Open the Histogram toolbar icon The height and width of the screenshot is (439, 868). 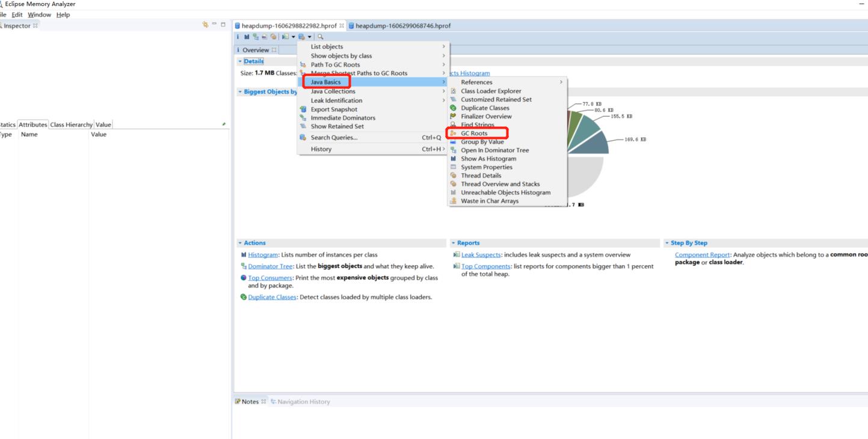click(247, 37)
